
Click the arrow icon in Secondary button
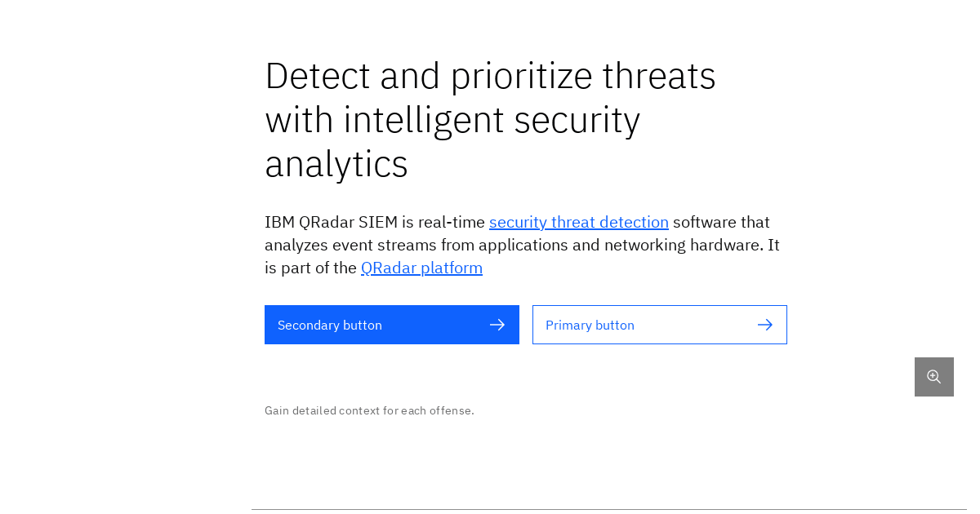pos(497,325)
